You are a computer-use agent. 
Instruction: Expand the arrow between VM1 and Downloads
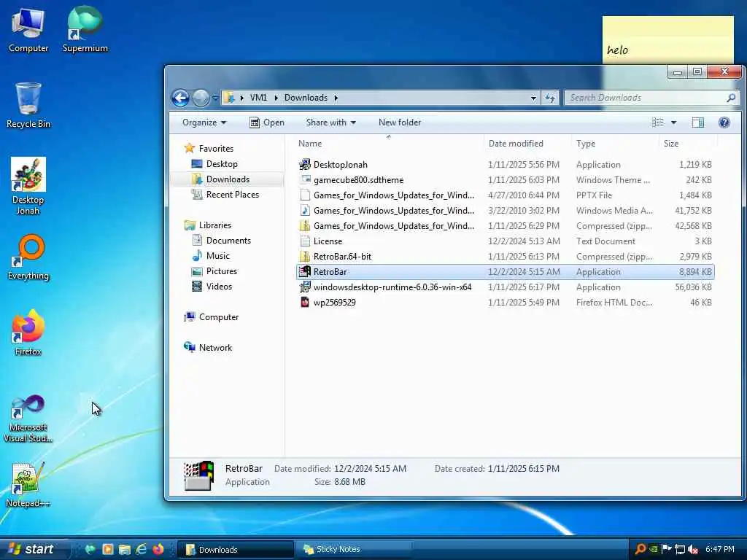tap(275, 98)
